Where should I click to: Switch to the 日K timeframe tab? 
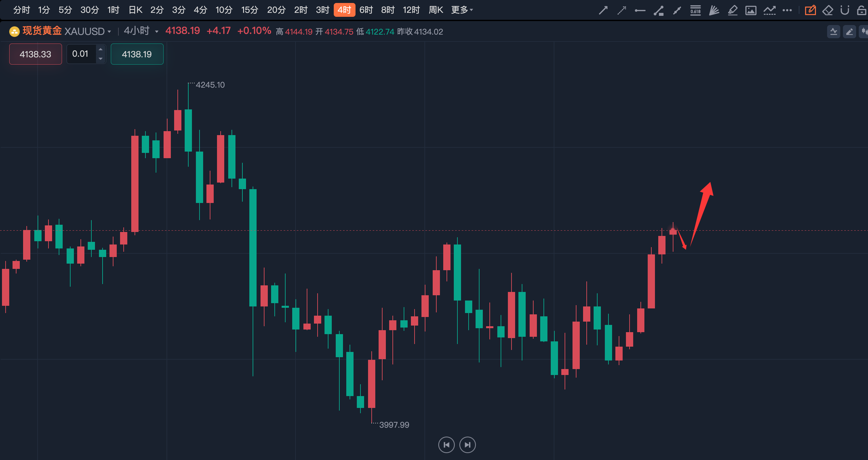(136, 10)
